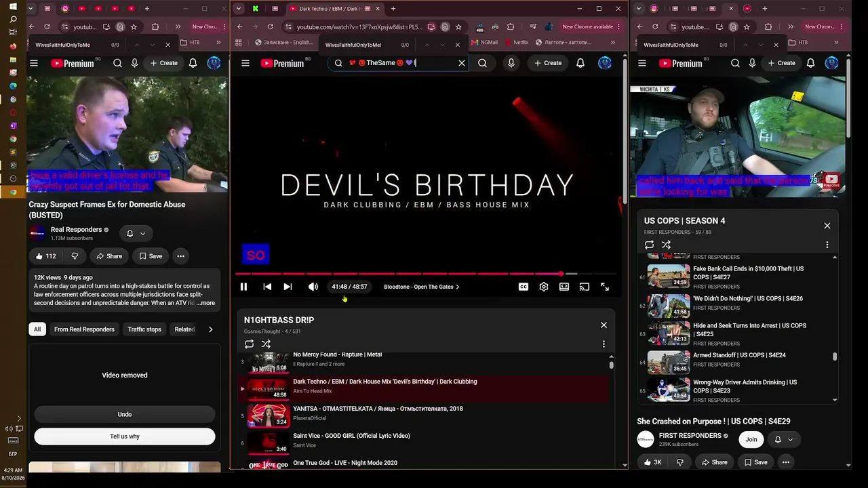
Task: Switch to the Dark Techno / EBM tab
Action: [329, 9]
